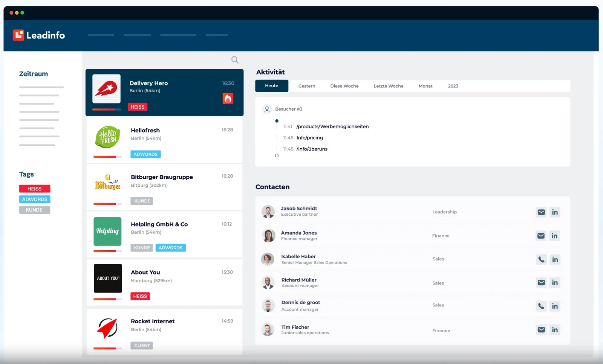Select the 2023 activity tab
603x364 pixels.
453,86
